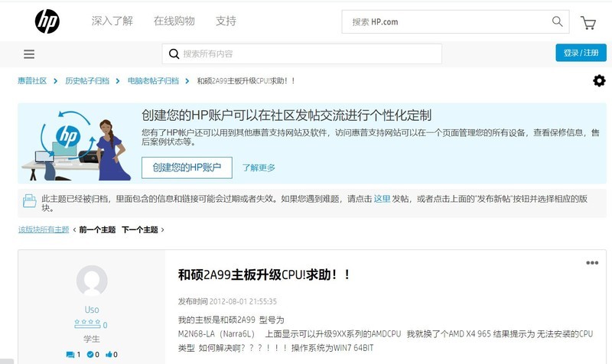This screenshot has width=612, height=364.
Task: Click the HP account banner illustration
Action: coord(76,145)
